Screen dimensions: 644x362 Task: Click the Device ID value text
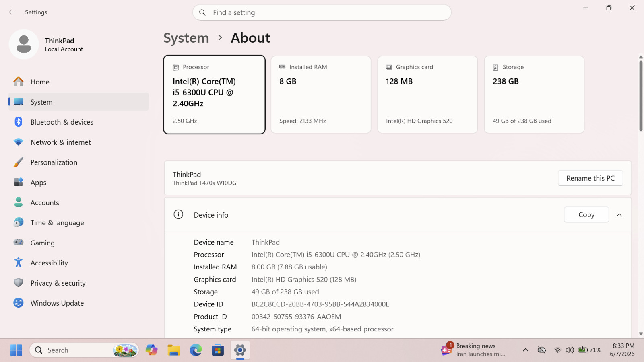[x=320, y=304]
